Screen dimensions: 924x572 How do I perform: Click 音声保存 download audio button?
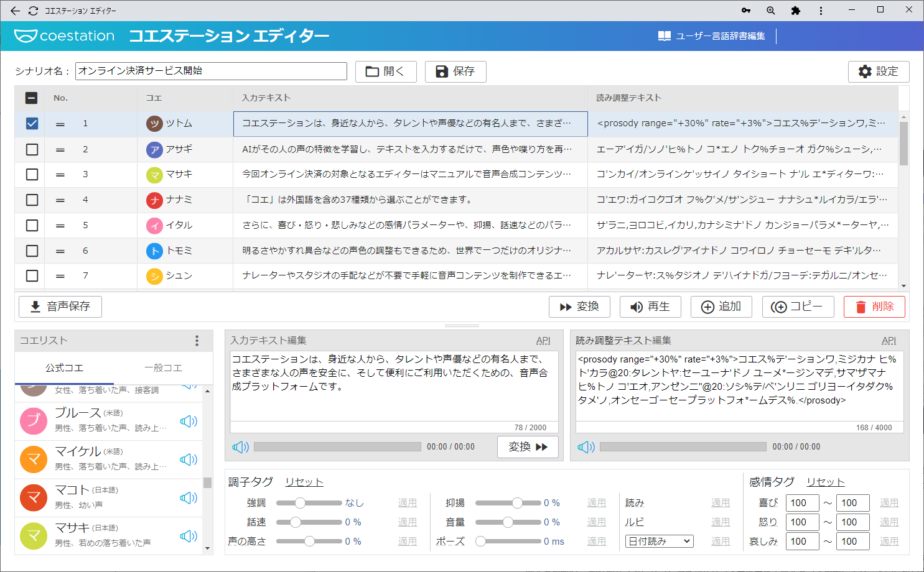click(60, 307)
